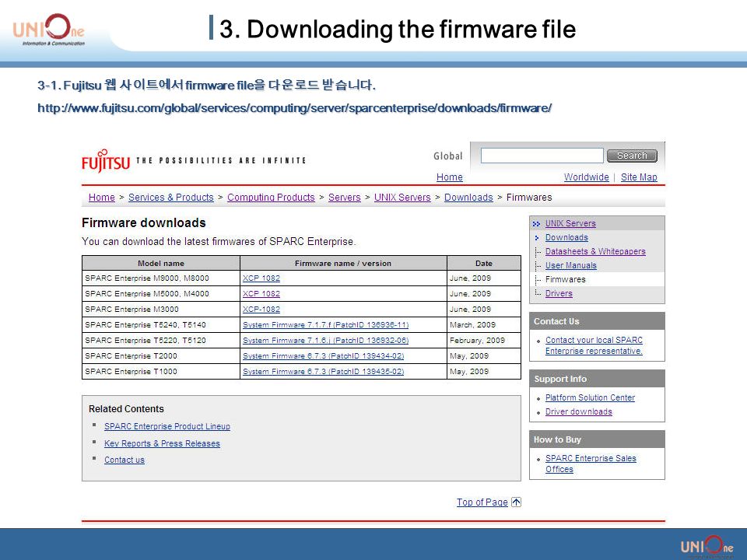Click Contact us in Related Contents
747x560 pixels.
(124, 460)
